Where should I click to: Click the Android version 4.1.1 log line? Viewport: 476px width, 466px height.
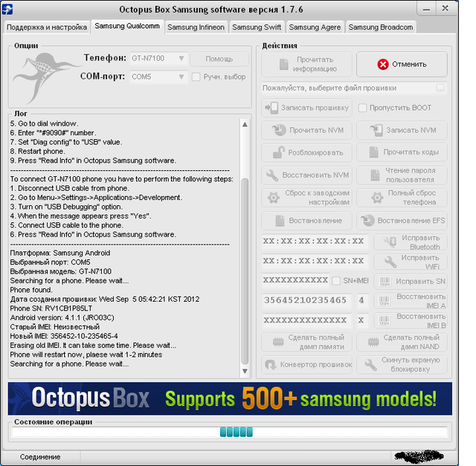point(62,317)
